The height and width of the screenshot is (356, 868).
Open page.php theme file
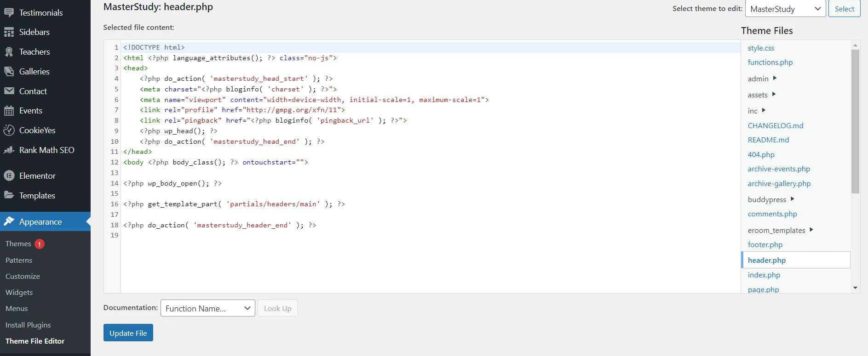(763, 289)
